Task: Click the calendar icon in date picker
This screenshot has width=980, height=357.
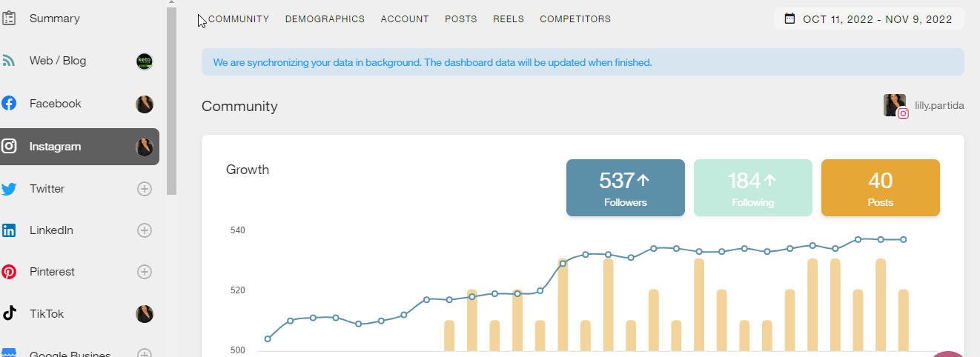Action: click(790, 19)
